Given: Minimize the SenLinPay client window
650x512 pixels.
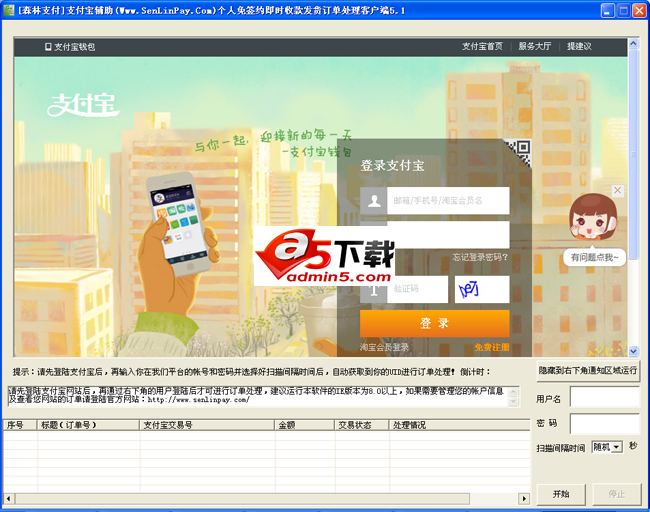Looking at the screenshot, I should 608,10.
